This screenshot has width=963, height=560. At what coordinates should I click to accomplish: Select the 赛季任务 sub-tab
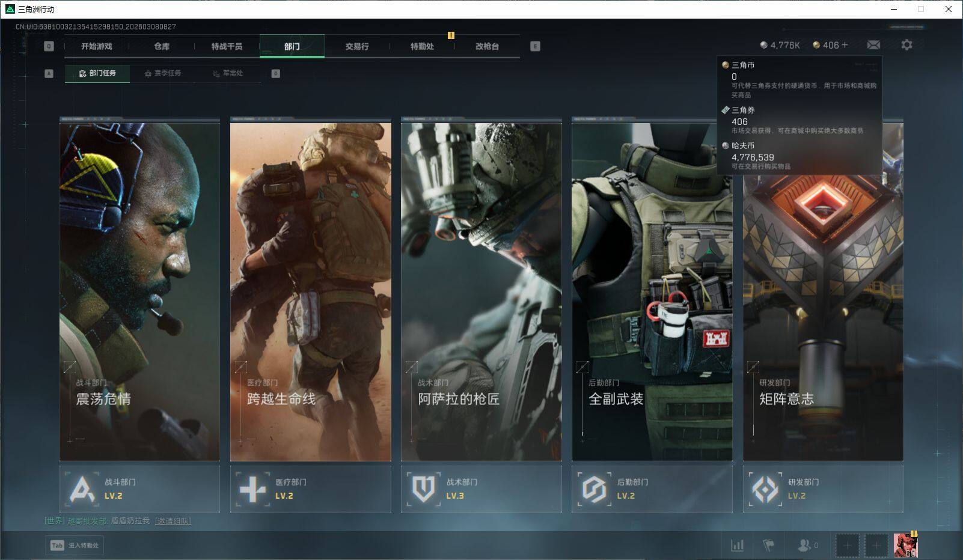162,73
